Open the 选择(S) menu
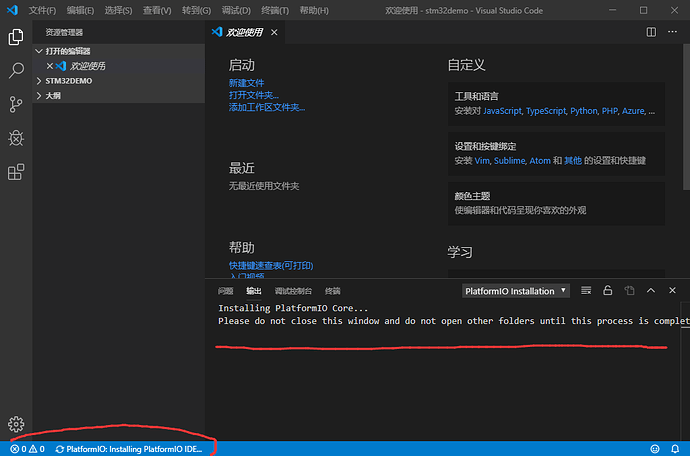This screenshot has height=456, width=690. 118,11
